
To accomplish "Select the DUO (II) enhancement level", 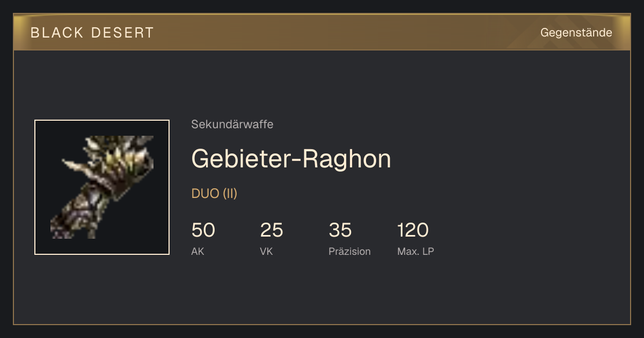I will click(214, 194).
